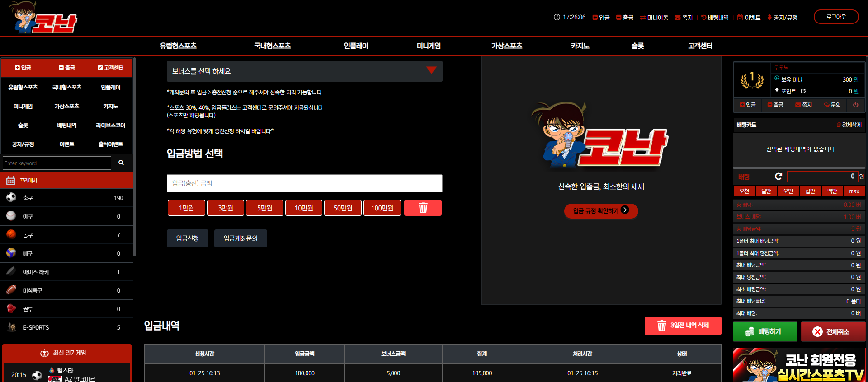This screenshot has width=868, height=382.
Task: Click the search magnifier icon in sidebar
Action: (121, 163)
